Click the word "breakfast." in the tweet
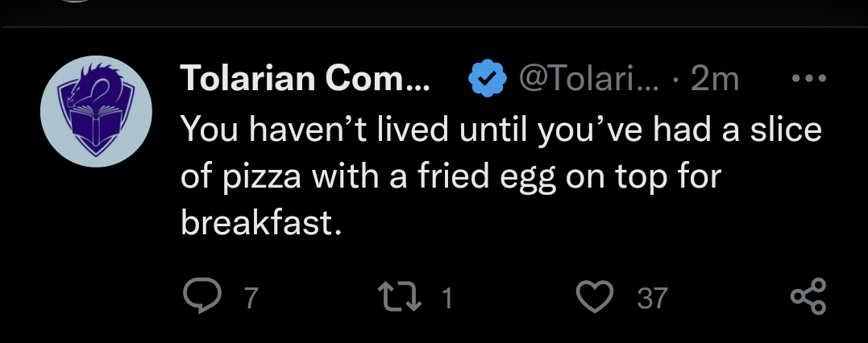Screen dimensions: 868x343 click(x=261, y=223)
